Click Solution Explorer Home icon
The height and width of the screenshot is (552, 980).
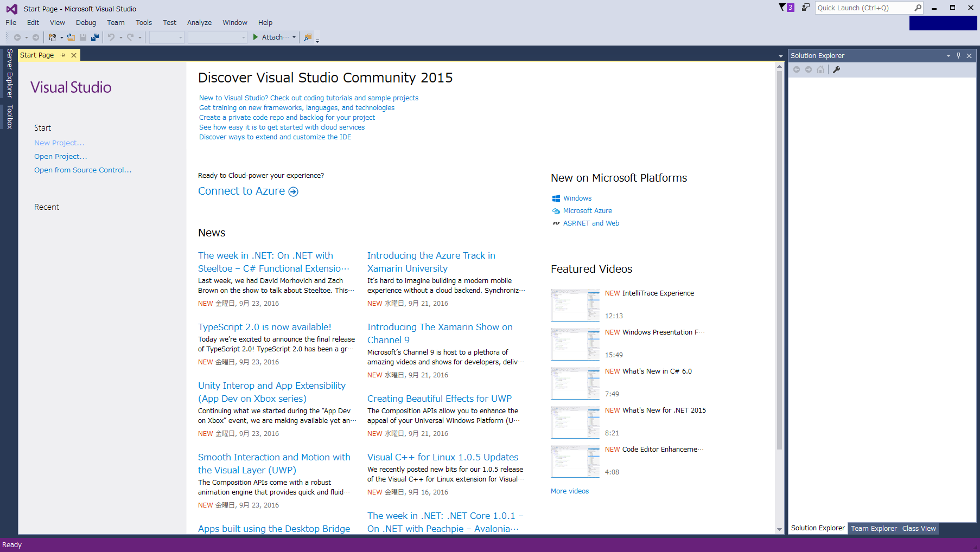[x=820, y=69]
